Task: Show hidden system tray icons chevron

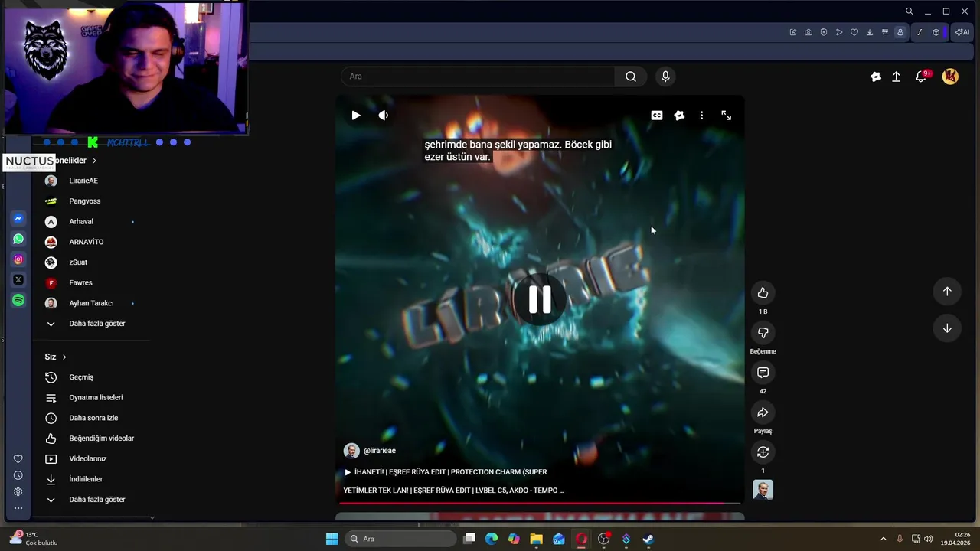Action: coord(883,539)
